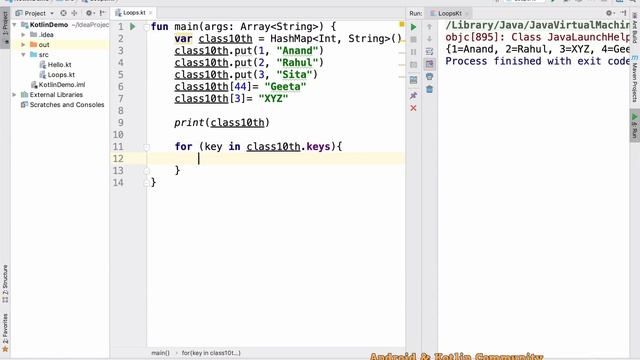Click the Down the stack trace arrow
Image resolution: width=640 pixels, height=360 pixels.
tap(429, 39)
